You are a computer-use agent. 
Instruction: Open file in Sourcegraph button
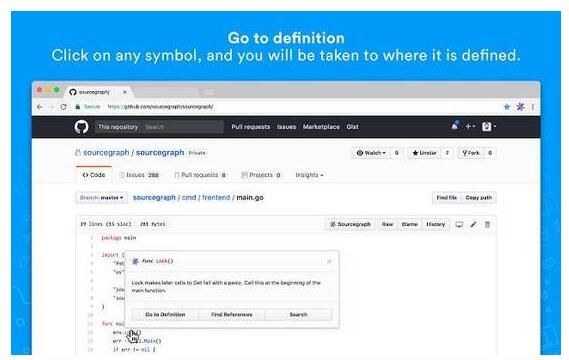(350, 224)
